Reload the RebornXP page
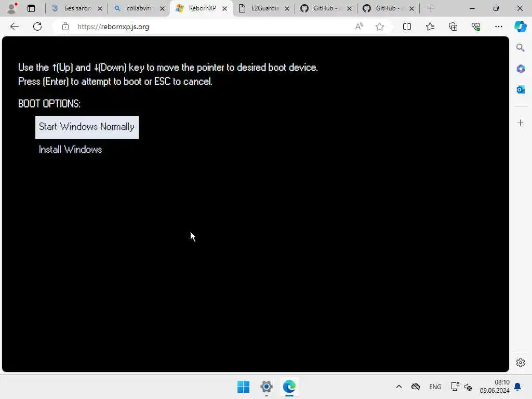Viewport: 532px width, 399px height. 37,26
